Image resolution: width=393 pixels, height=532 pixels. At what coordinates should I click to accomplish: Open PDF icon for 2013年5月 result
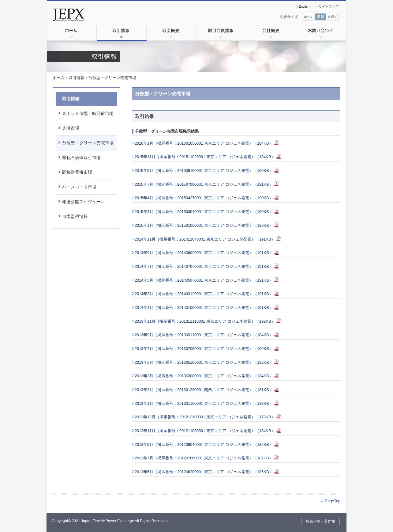pyautogui.click(x=277, y=362)
